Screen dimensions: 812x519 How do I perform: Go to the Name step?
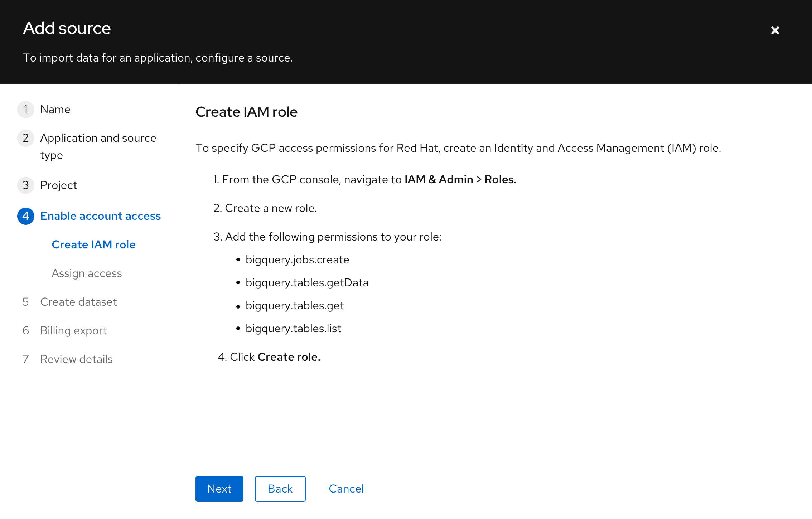[55, 109]
